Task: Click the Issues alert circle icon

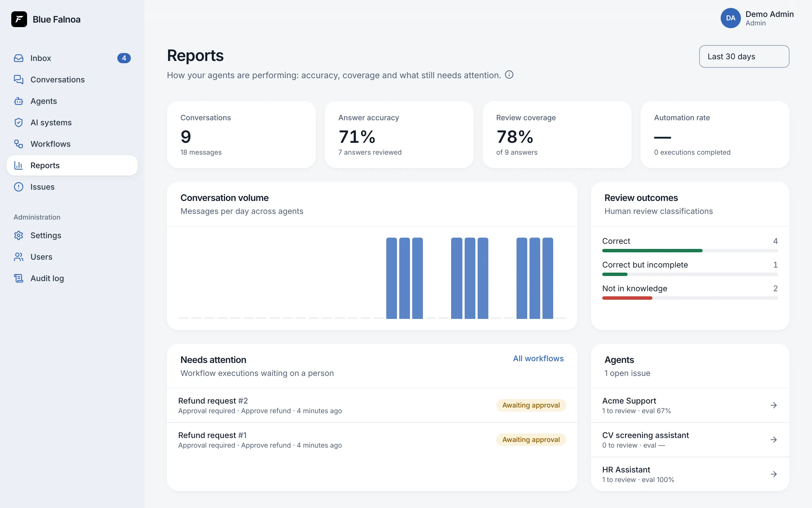Action: click(x=18, y=187)
